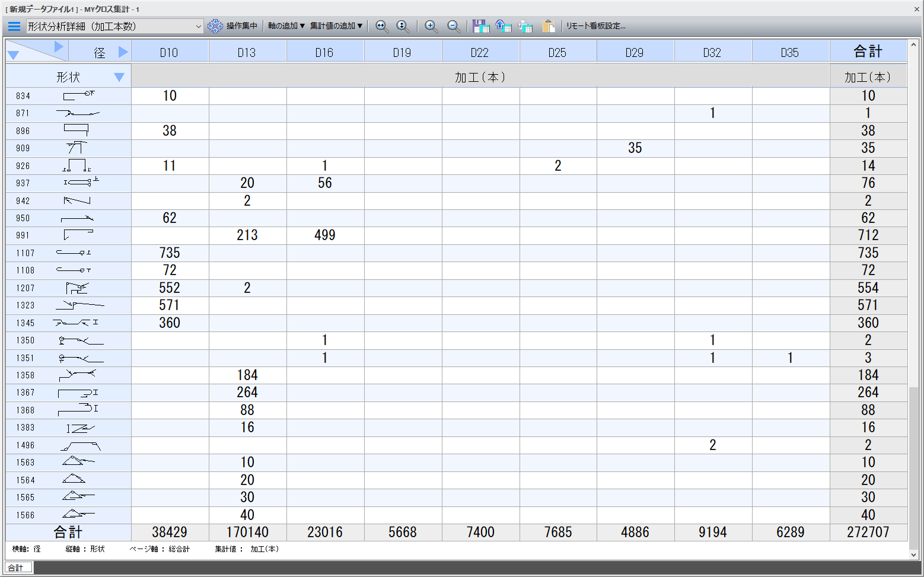Click the triangle arrow beside 径 header

click(x=123, y=52)
